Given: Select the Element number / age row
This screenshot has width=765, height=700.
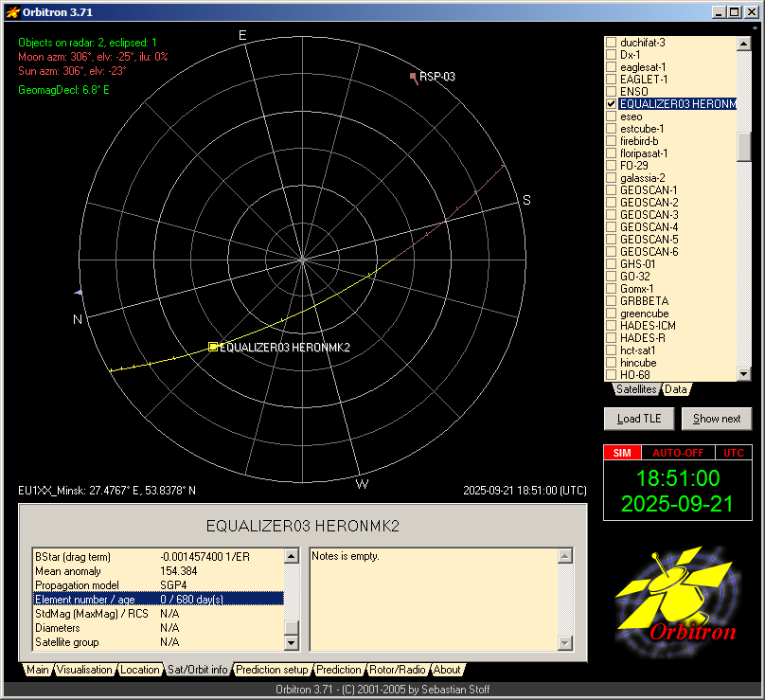Looking at the screenshot, I should pos(157,599).
